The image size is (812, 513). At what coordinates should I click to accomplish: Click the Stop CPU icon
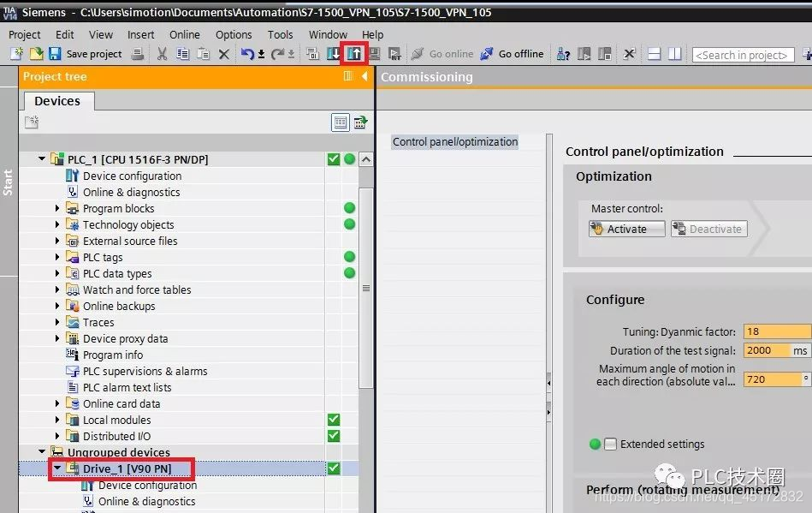click(604, 53)
